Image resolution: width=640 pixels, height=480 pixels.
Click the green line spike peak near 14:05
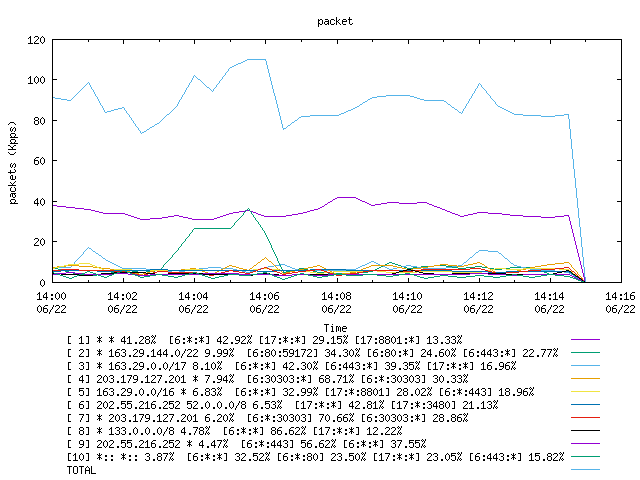click(x=248, y=209)
